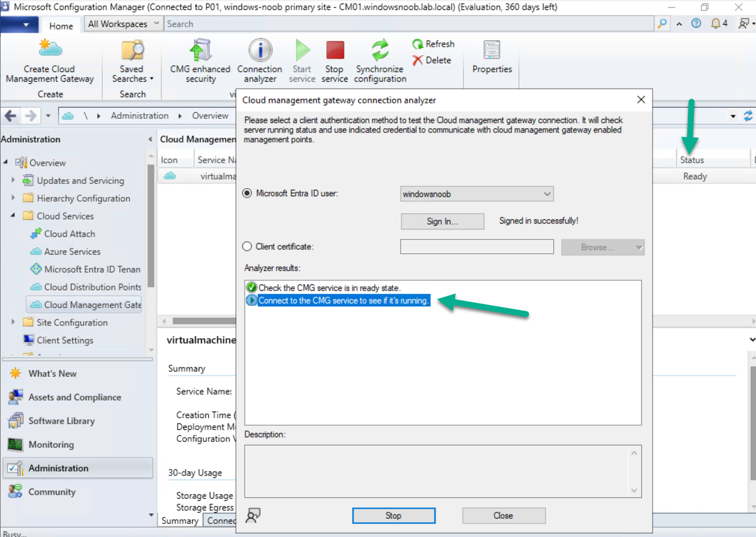Click Delete in the ribbon
This screenshot has height=537, width=756.
[431, 60]
